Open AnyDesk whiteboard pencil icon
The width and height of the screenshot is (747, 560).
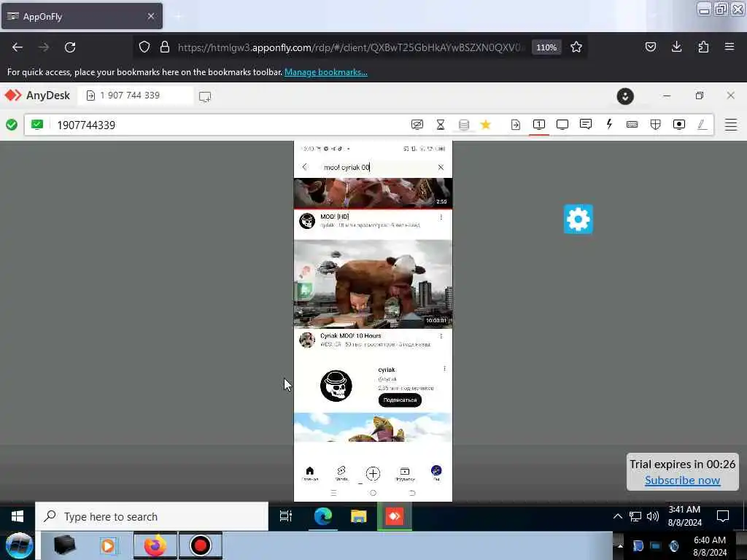coord(702,125)
